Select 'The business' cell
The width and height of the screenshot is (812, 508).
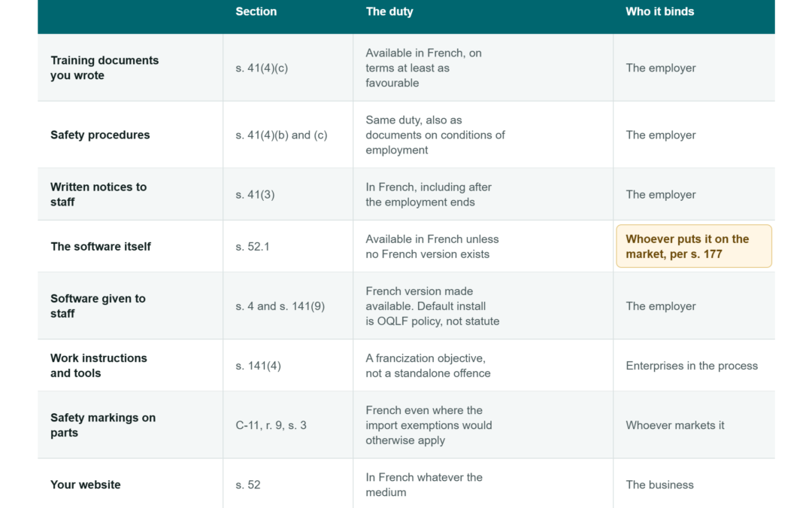659,485
